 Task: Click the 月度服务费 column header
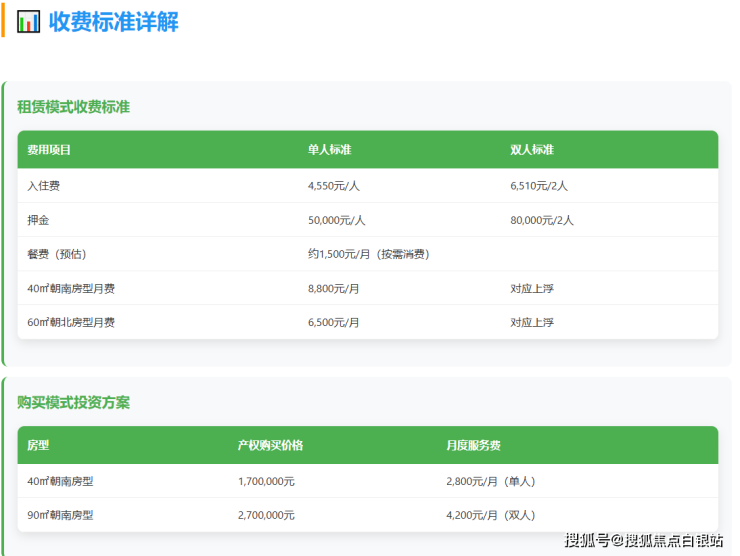474,445
